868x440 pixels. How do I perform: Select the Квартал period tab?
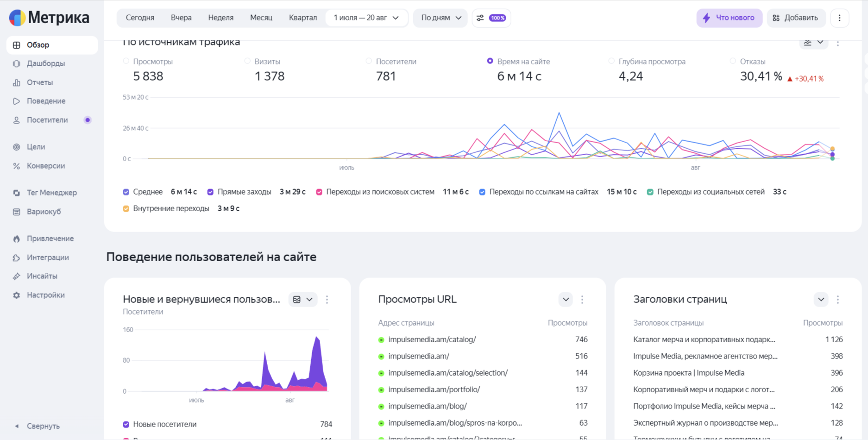click(x=303, y=18)
